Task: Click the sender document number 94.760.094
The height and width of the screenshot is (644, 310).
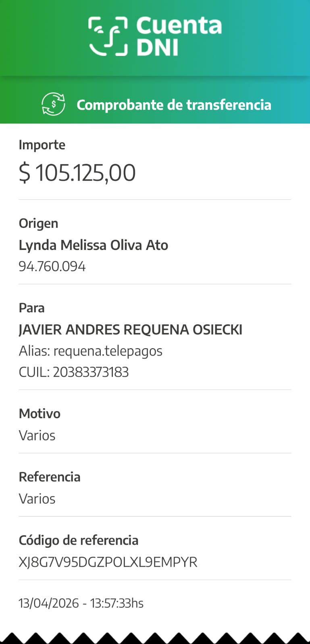Action: [x=52, y=266]
